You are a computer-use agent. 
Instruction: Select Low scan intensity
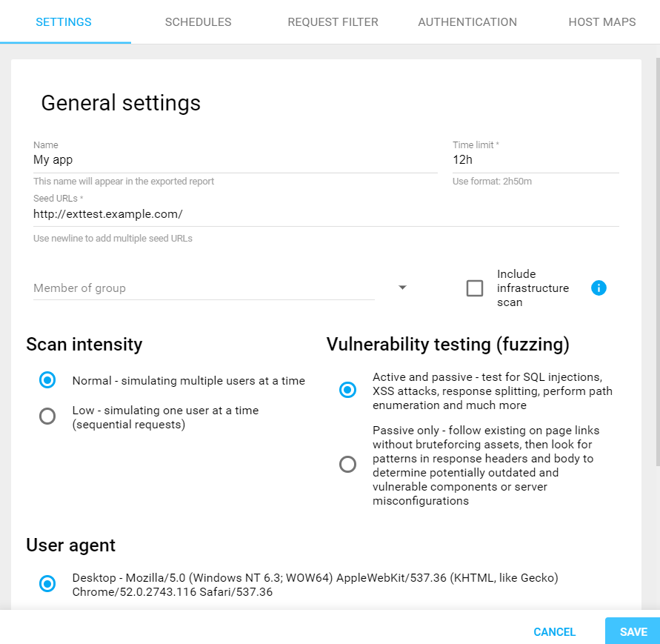tap(47, 416)
